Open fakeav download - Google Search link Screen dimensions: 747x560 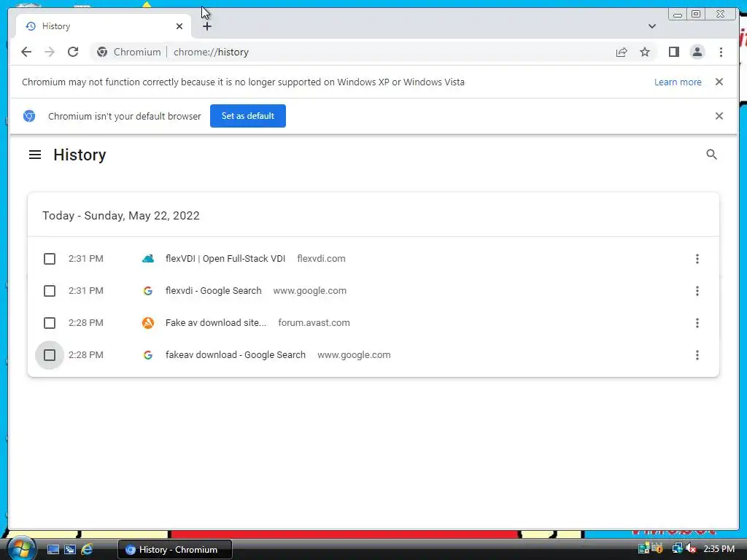coord(236,355)
